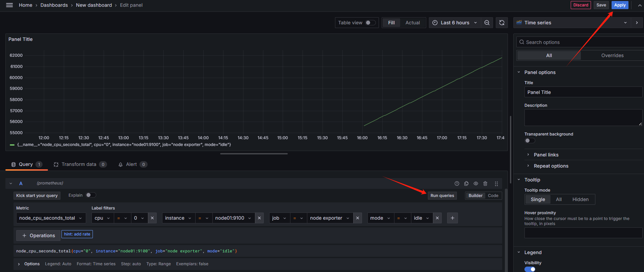Click the hint: add rate button
The width and height of the screenshot is (644, 272).
77,234
